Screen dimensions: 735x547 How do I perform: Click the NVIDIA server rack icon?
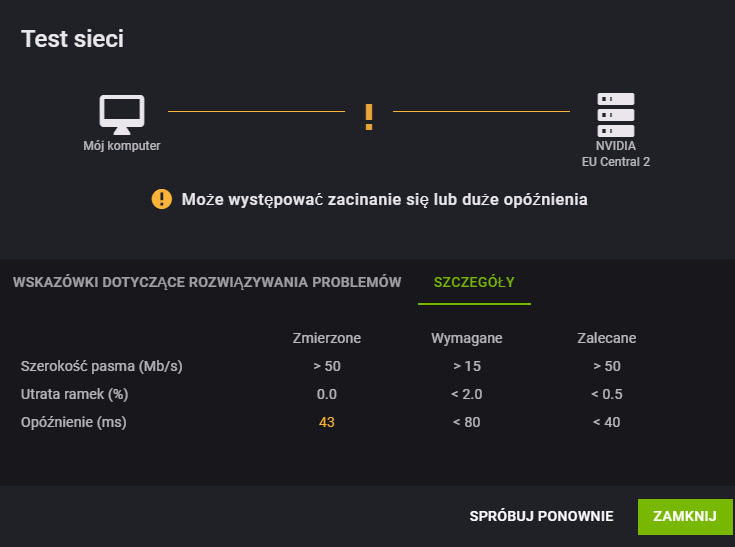click(616, 115)
